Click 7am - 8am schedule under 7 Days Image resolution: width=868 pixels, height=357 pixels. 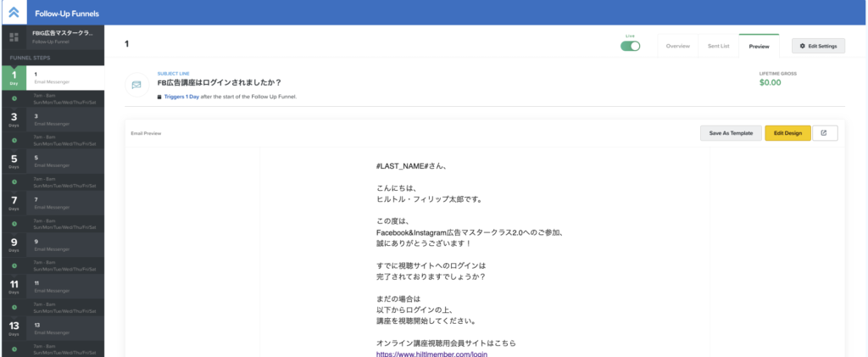[64, 224]
